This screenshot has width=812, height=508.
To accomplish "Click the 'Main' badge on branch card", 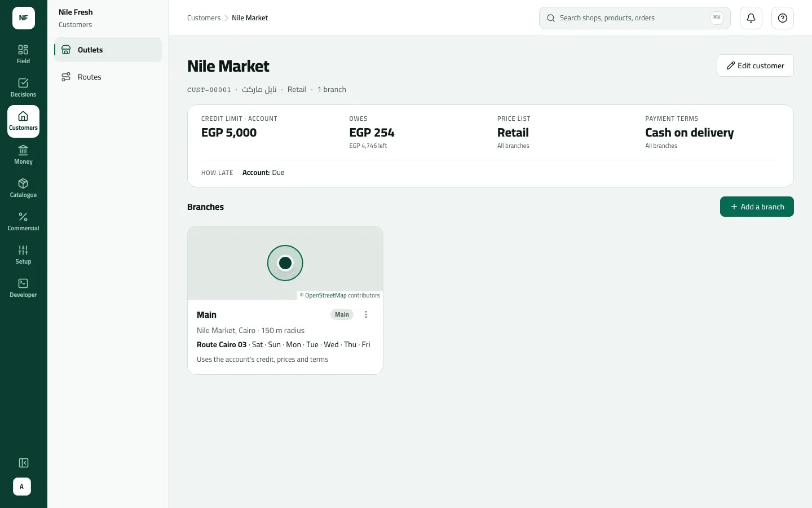I will (x=342, y=314).
